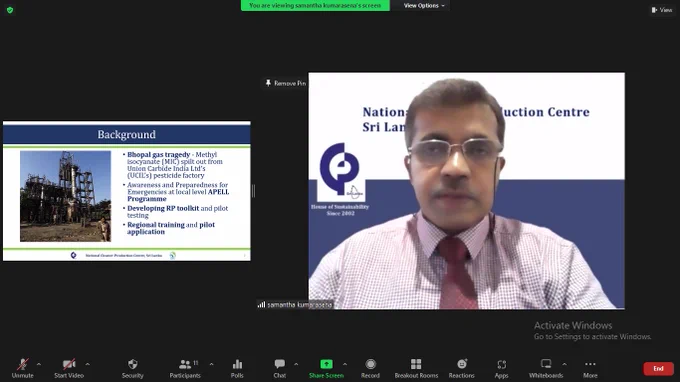Open the View Options dropdown
This screenshot has height=382, width=680.
click(x=424, y=6)
